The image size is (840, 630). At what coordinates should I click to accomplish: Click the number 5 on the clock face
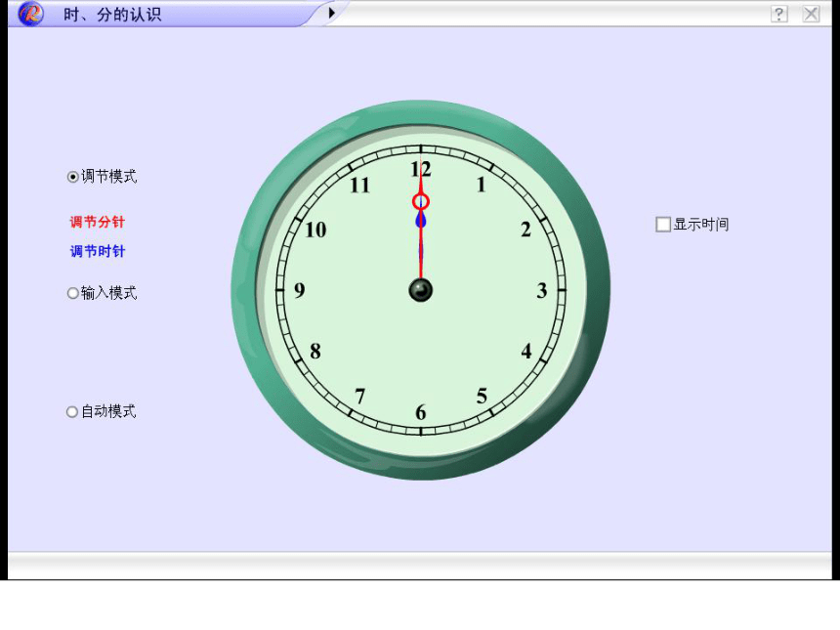pos(482,397)
